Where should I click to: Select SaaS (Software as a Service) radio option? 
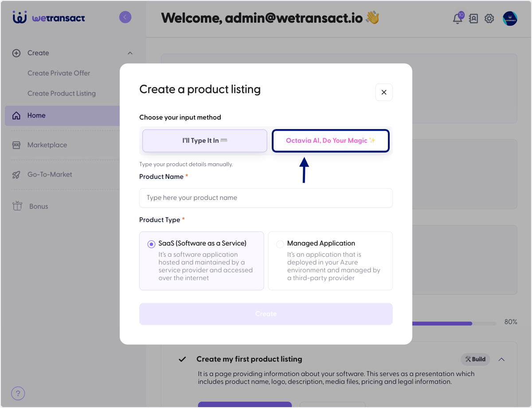pyautogui.click(x=151, y=244)
